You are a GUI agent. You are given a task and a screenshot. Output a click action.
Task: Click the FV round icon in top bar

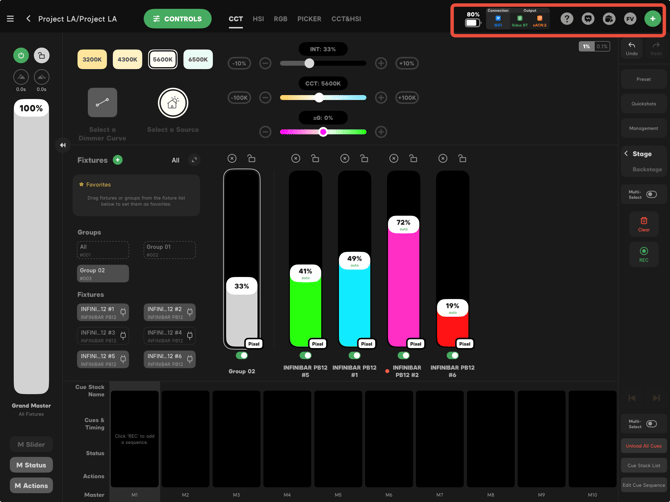coord(630,19)
